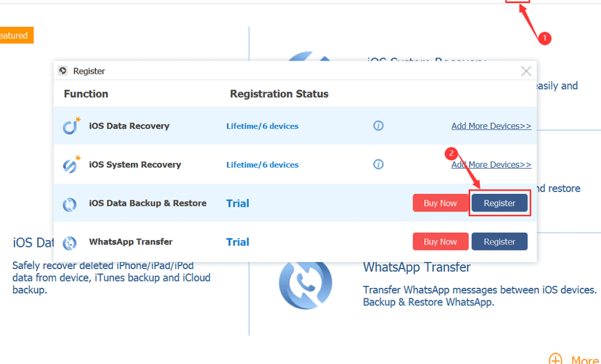This screenshot has height=364, width=601.
Task: Click the Registration Status column header
Action: click(x=279, y=94)
